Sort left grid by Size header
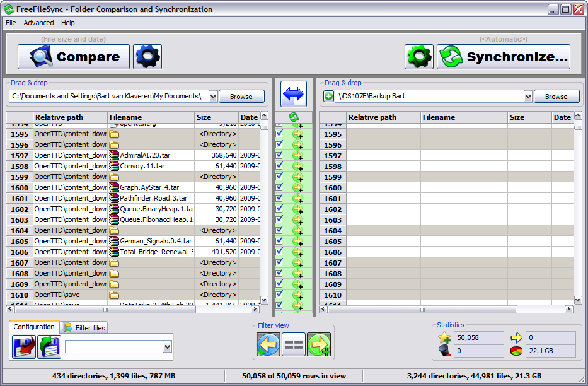 tap(216, 117)
